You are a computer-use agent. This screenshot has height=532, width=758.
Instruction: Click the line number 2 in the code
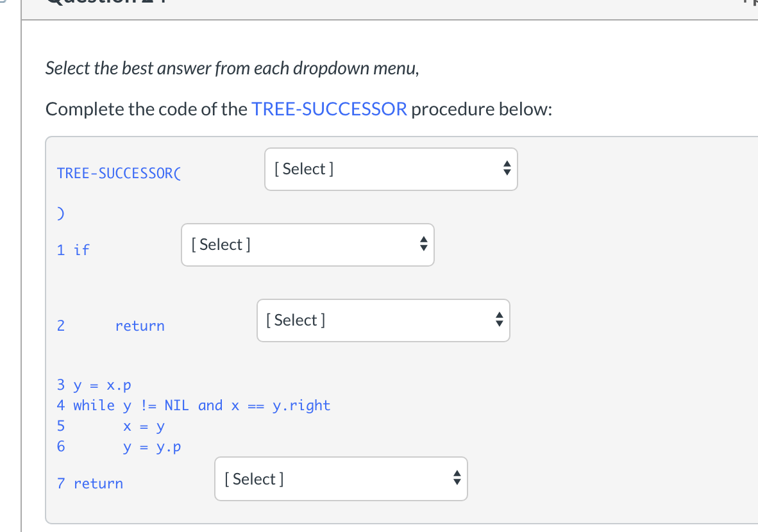pyautogui.click(x=61, y=326)
